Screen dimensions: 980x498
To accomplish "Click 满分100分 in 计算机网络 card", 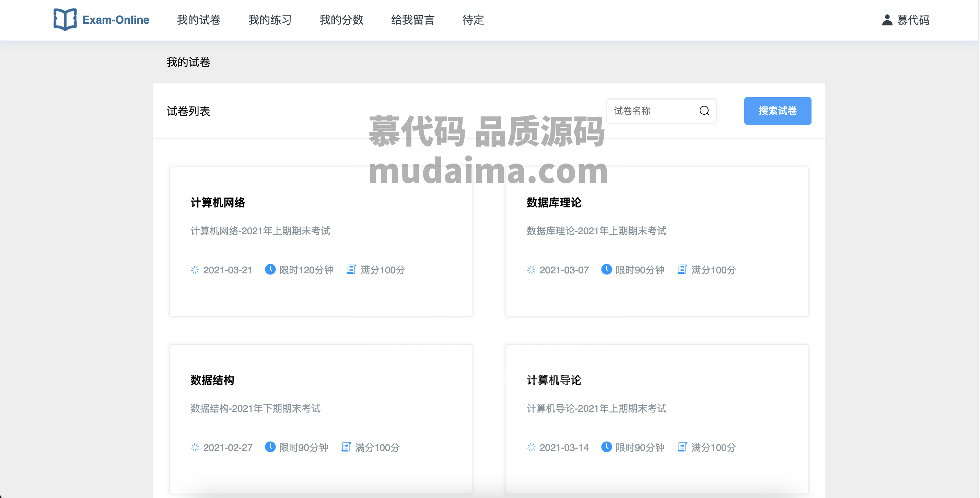I will coord(382,270).
